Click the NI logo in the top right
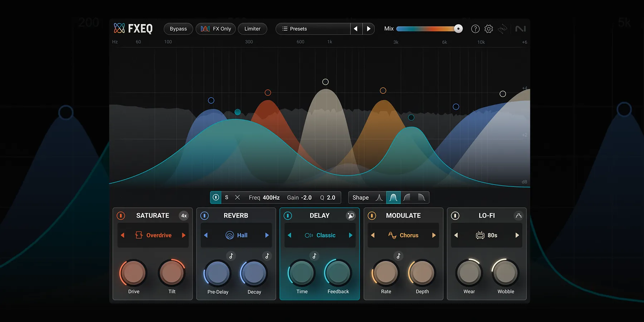This screenshot has height=322, width=644. [x=521, y=29]
